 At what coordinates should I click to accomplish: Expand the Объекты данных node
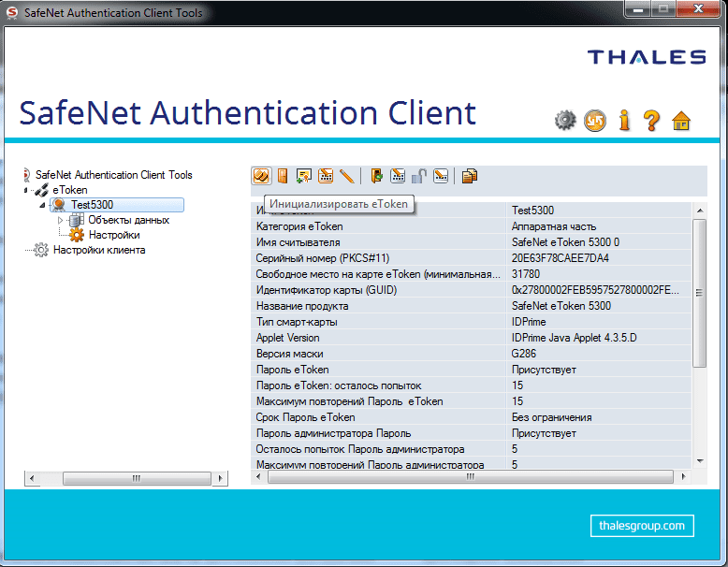pyautogui.click(x=61, y=220)
